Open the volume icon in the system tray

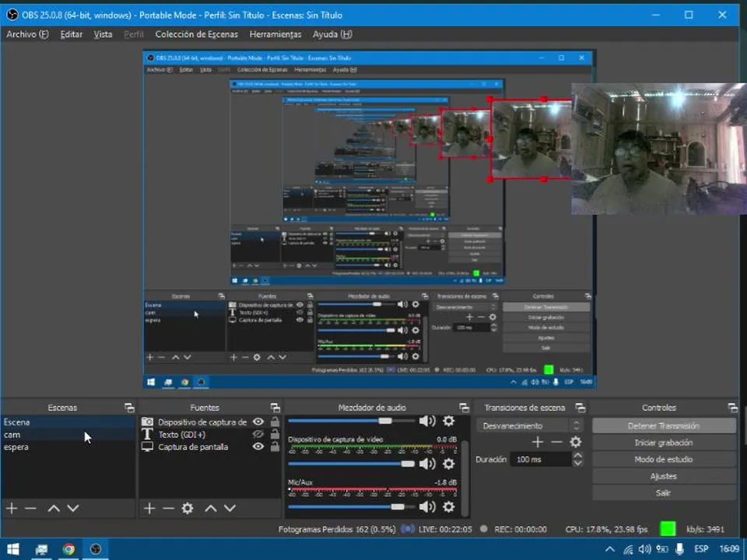click(x=644, y=549)
